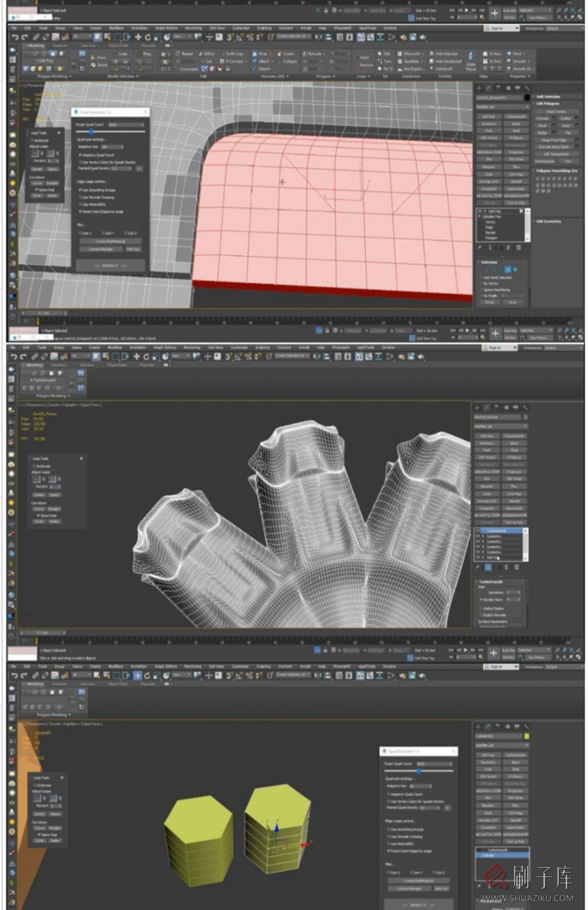Image resolution: width=588 pixels, height=910 pixels.
Task: Click Shrink in top ribbon Modify Selection
Action: pyautogui.click(x=99, y=65)
